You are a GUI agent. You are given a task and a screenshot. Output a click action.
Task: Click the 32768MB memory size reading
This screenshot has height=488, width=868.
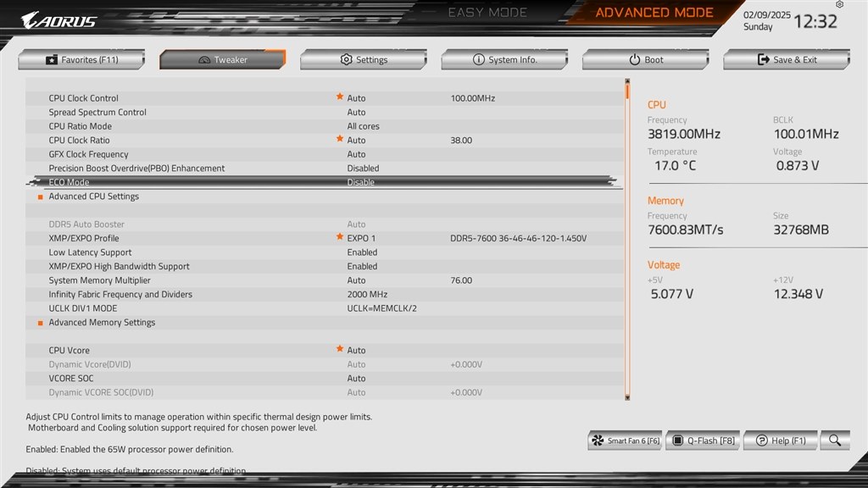(x=801, y=230)
